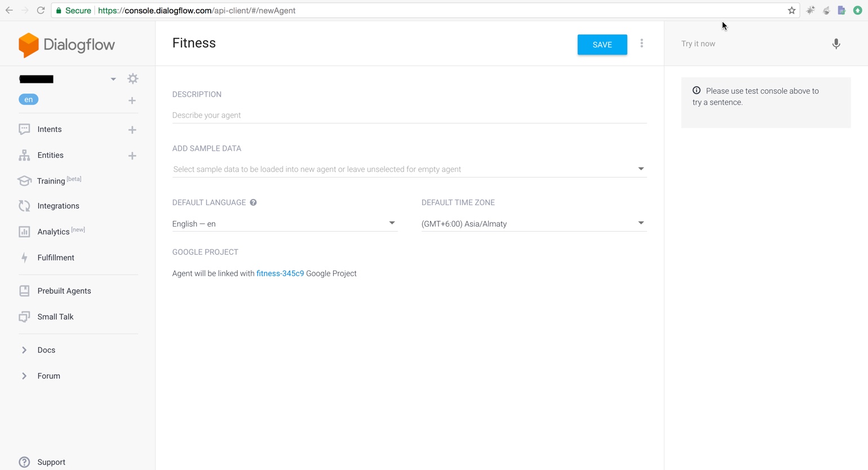Open the three-dot more options menu
Viewport: 868px width, 470px height.
tap(641, 43)
